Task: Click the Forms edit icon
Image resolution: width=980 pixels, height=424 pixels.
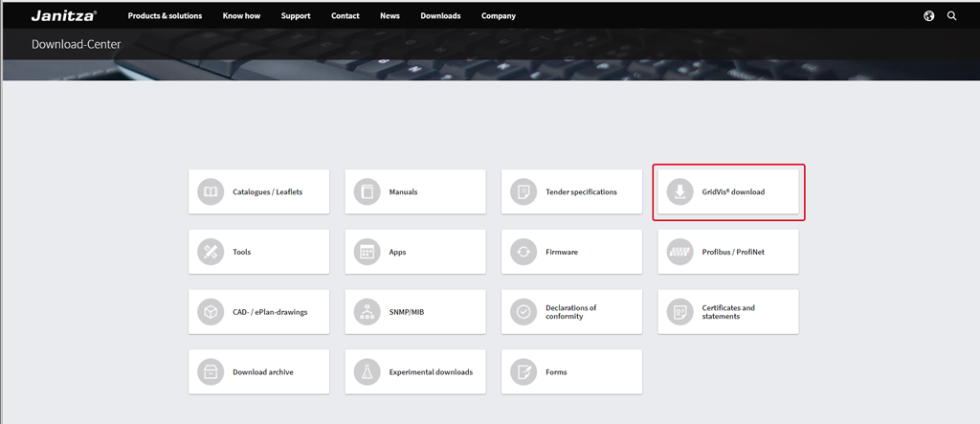Action: click(x=523, y=372)
